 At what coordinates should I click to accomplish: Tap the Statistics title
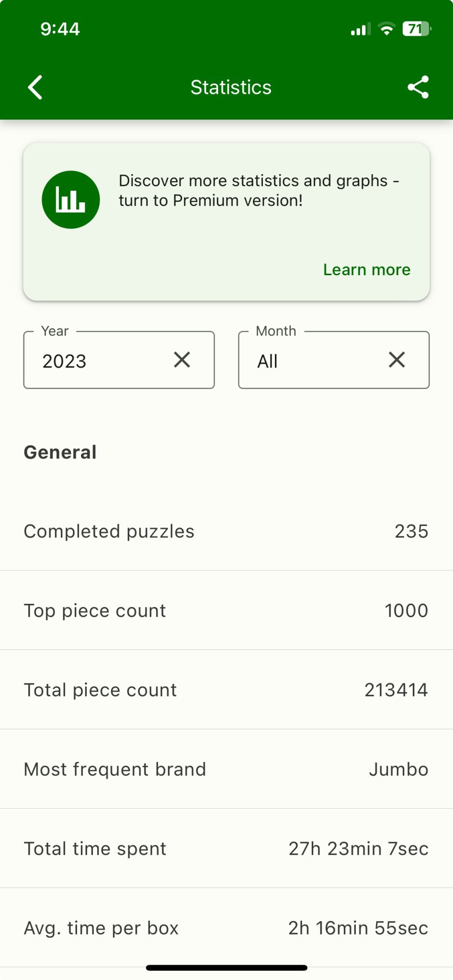tap(231, 87)
